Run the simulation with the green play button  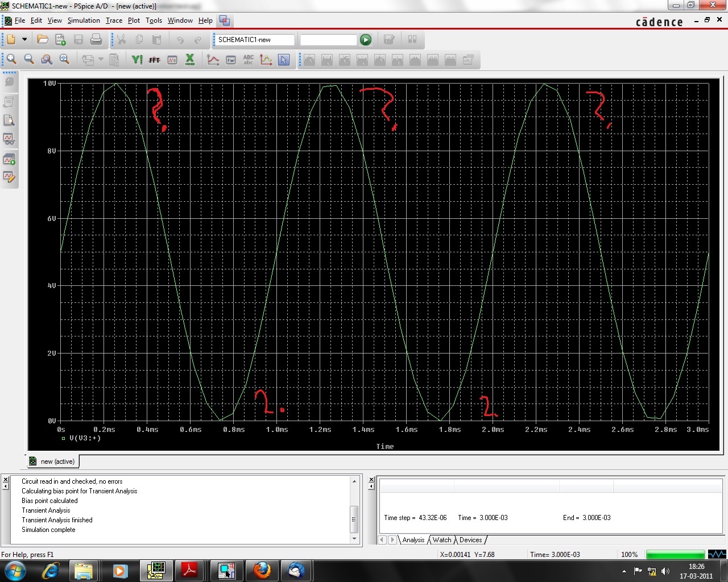point(366,40)
